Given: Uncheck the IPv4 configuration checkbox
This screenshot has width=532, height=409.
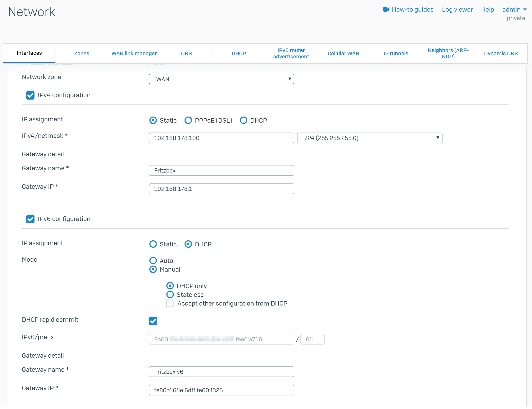Looking at the screenshot, I should [x=30, y=95].
